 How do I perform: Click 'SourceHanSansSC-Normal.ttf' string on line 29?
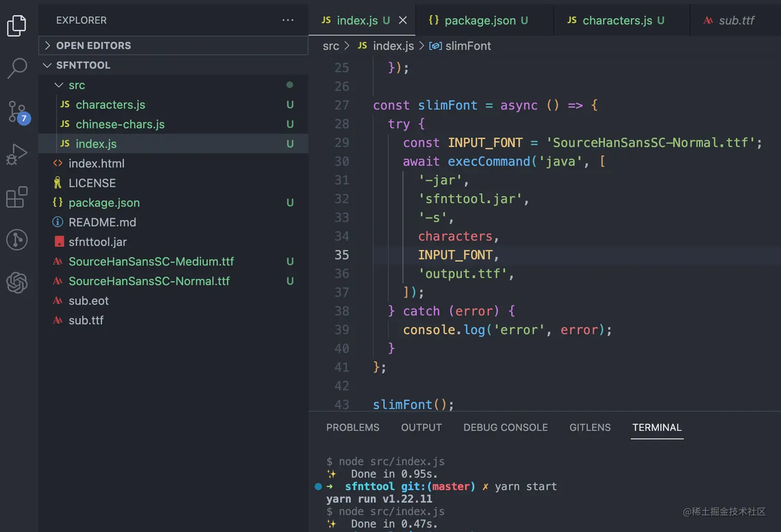click(x=650, y=143)
